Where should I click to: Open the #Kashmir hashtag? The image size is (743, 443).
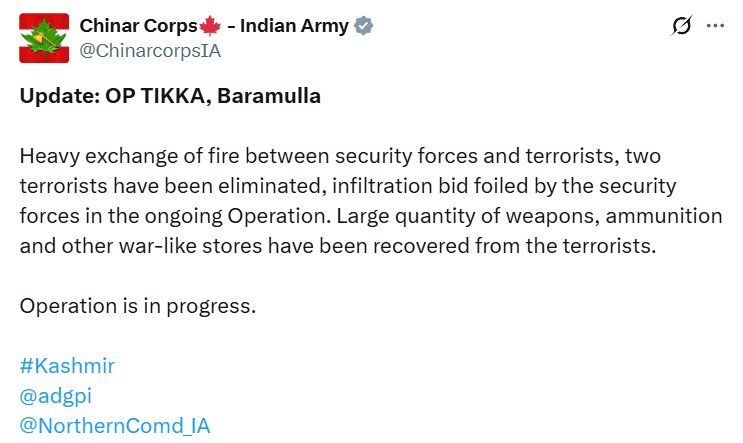67,366
